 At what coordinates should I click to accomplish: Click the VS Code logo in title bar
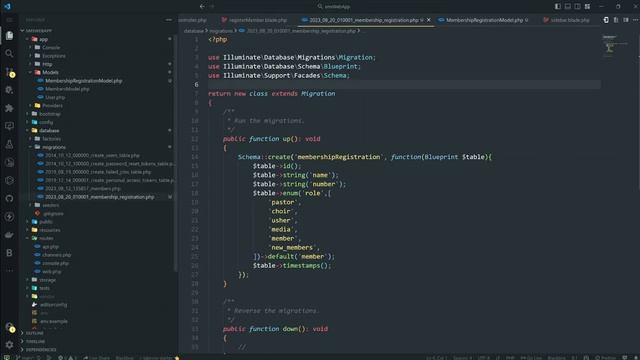(x=7, y=6)
